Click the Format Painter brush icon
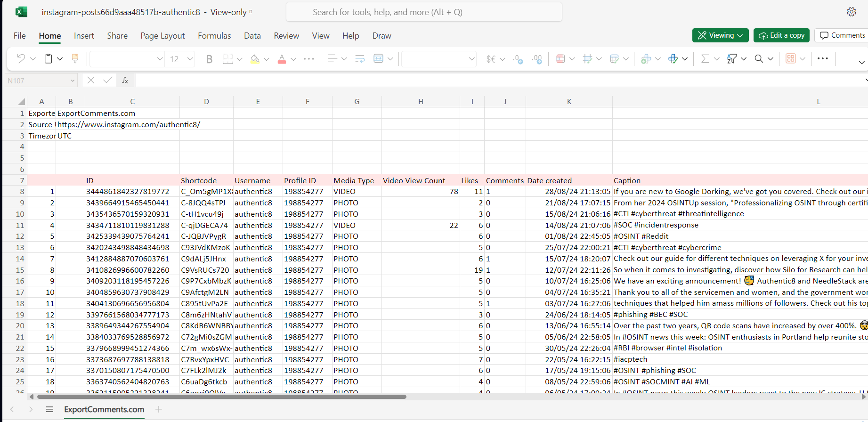 (75, 58)
